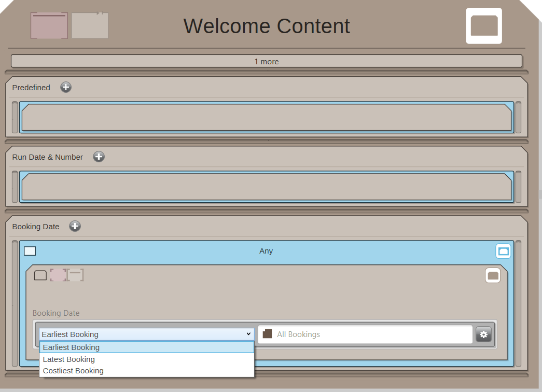Image resolution: width=542 pixels, height=392 pixels.
Task: Click the pink dashed icon in booking card
Action: click(x=58, y=275)
